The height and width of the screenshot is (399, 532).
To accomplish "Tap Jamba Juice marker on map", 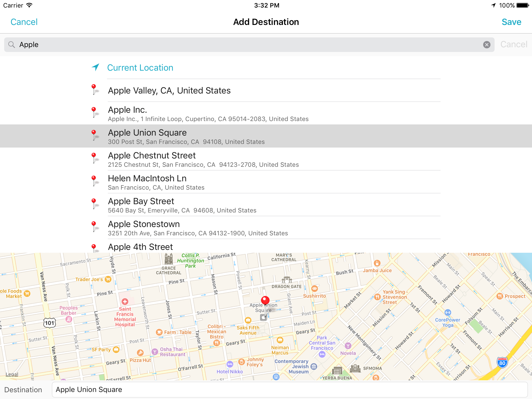I will (377, 263).
